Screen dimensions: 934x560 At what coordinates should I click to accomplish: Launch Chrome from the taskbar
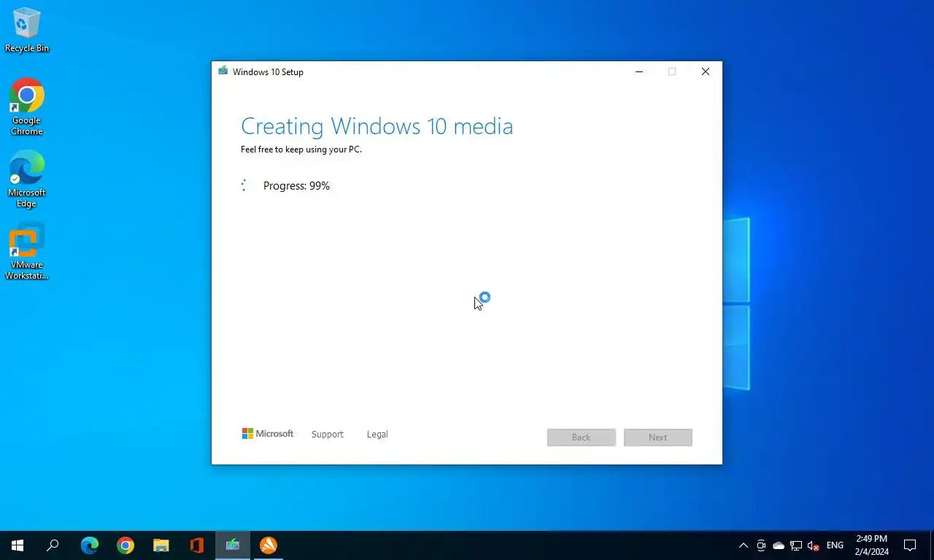[x=126, y=545]
